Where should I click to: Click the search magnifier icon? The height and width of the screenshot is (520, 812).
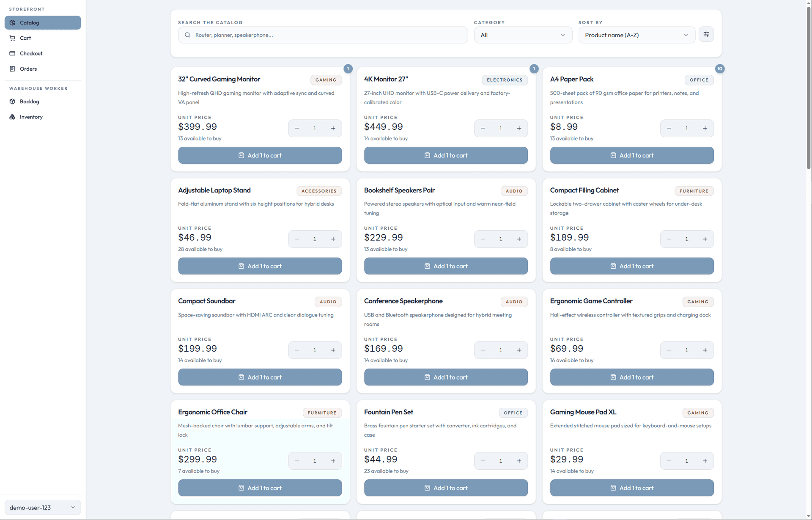pos(187,35)
